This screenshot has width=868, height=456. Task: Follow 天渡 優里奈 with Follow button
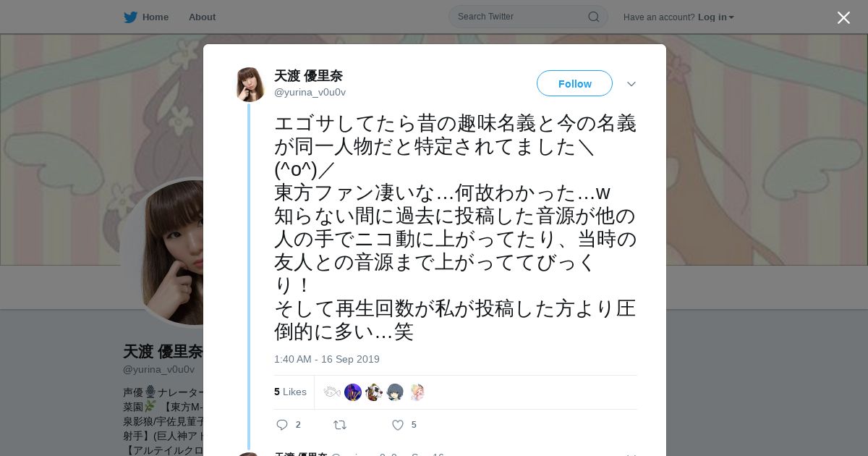[574, 83]
